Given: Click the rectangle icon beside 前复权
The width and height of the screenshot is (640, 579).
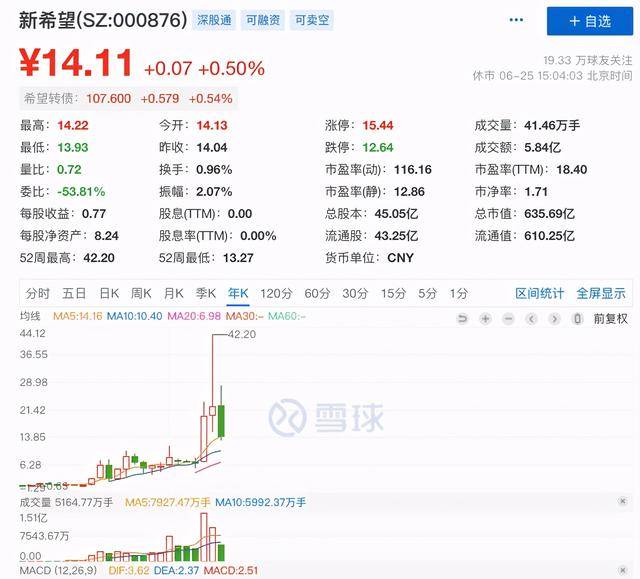Looking at the screenshot, I should pos(577,318).
